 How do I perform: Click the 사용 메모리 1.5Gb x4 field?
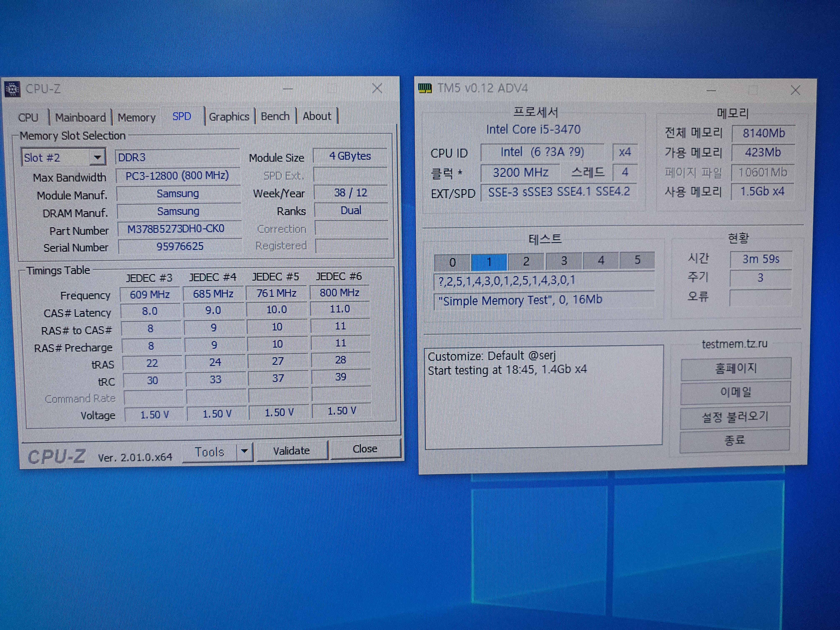(x=762, y=191)
